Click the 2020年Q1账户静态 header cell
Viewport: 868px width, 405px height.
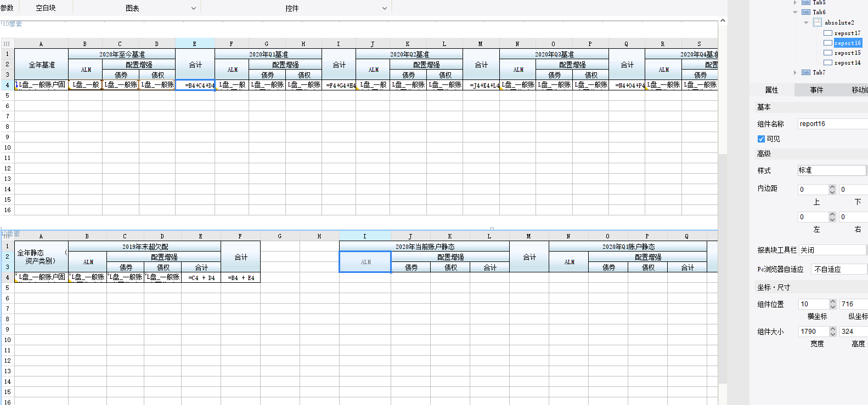pyautogui.click(x=628, y=247)
